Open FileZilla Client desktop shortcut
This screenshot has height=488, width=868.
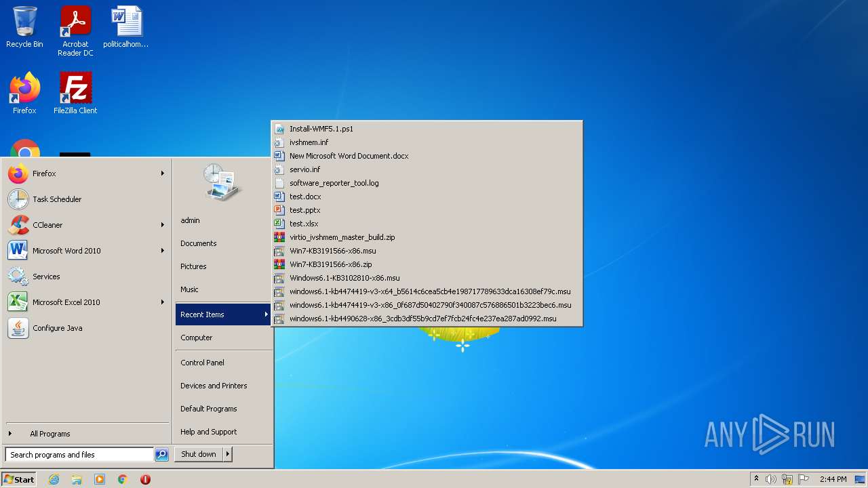point(75,94)
